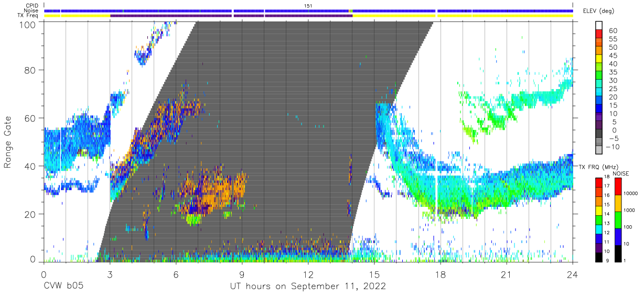Click the x-axis tick label '24'
The width and height of the screenshot is (644, 297).
[x=573, y=274]
